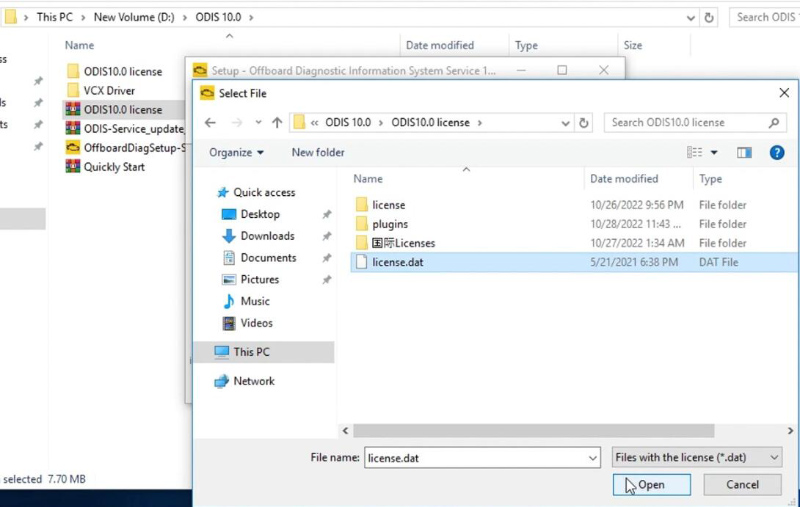Click the Search ODIS10.0 license box
Screen dimensions: 800x507
(695, 123)
